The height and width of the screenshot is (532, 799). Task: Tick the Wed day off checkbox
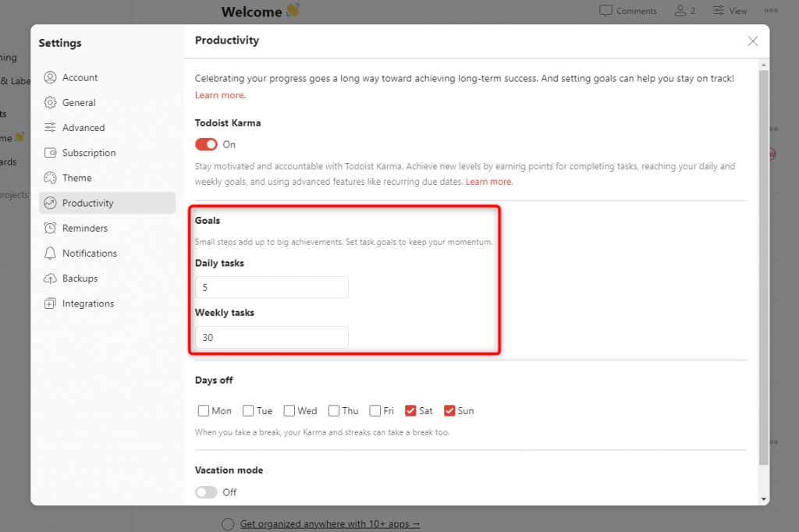[289, 411]
